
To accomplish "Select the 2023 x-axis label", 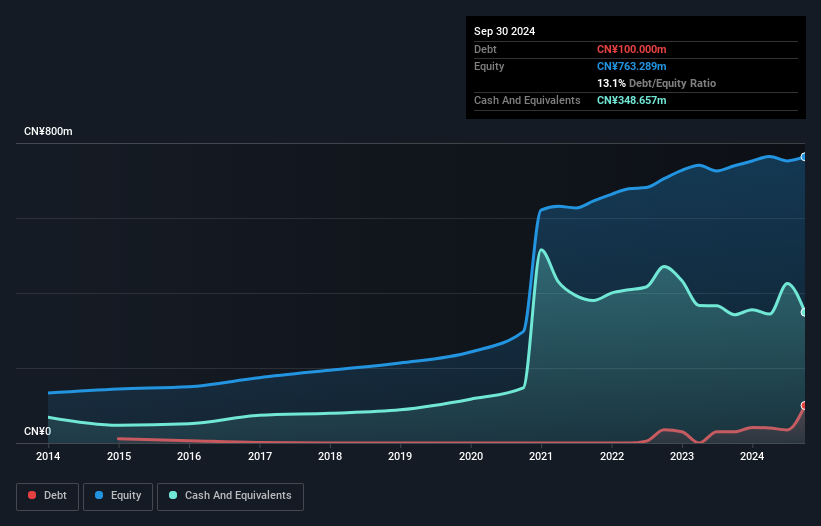I will pos(682,456).
